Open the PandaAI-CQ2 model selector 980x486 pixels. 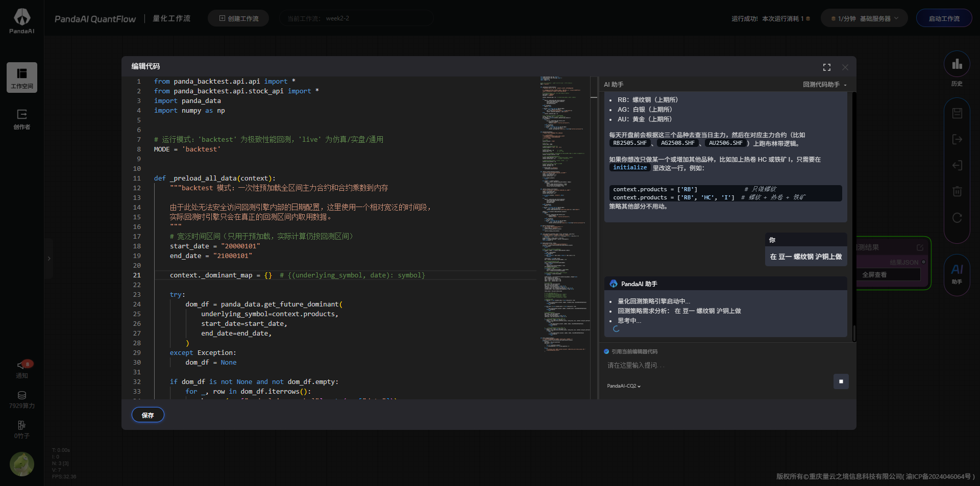point(623,386)
